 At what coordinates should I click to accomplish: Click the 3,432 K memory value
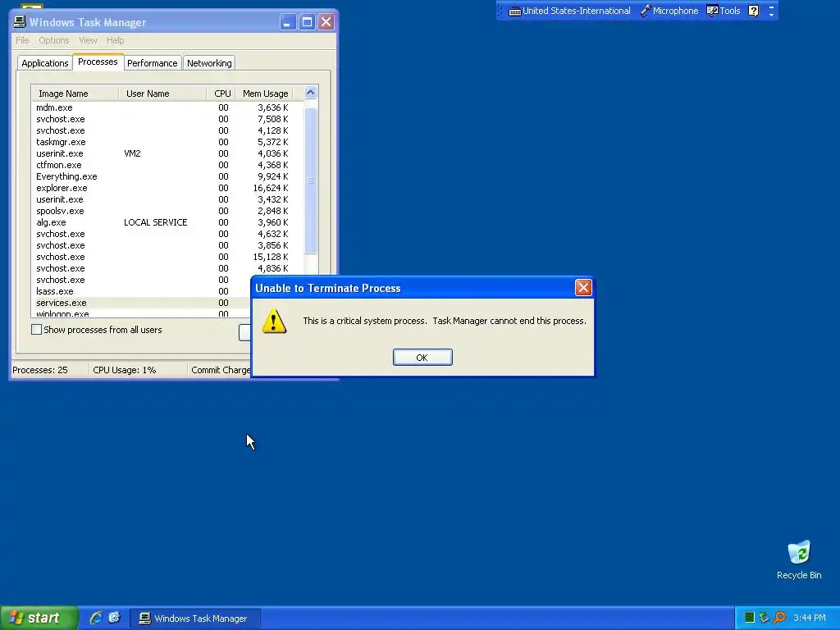pos(272,199)
